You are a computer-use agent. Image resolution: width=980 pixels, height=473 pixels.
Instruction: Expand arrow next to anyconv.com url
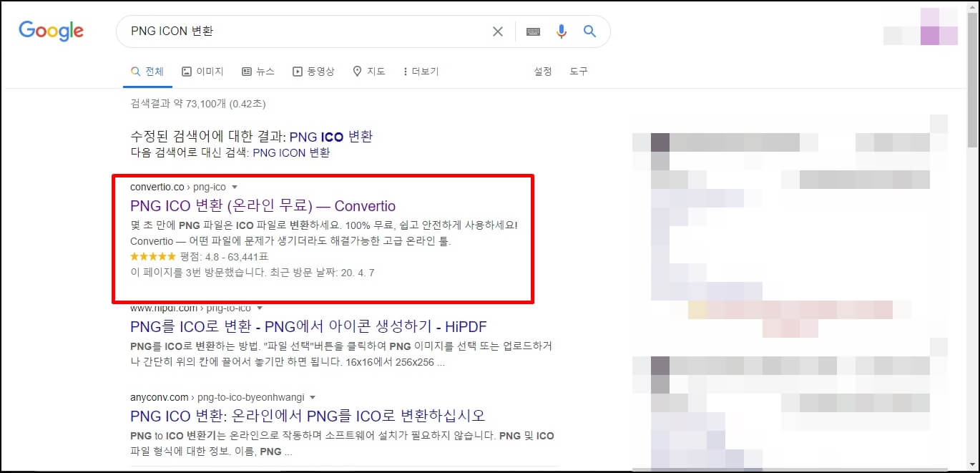tap(313, 397)
